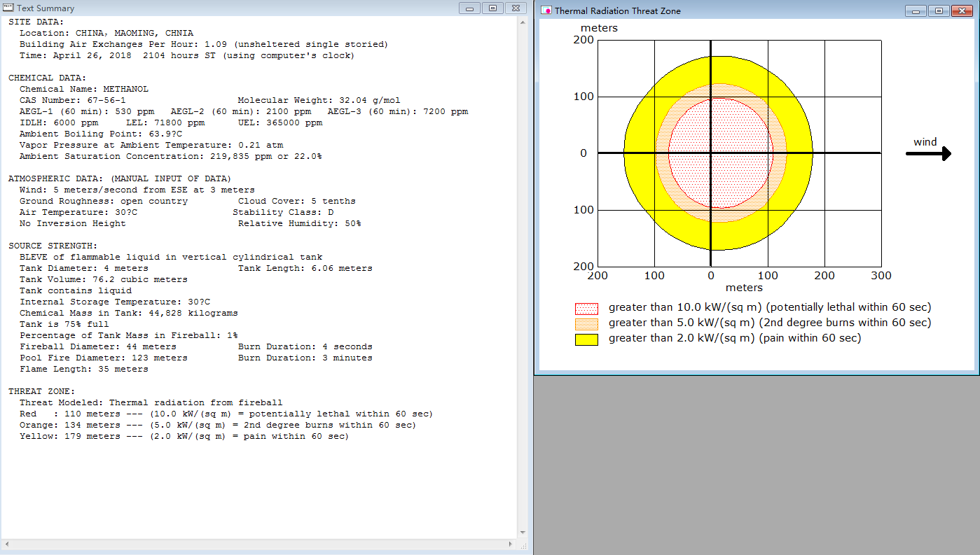
Task: Close the Text Summary window
Action: tap(516, 8)
